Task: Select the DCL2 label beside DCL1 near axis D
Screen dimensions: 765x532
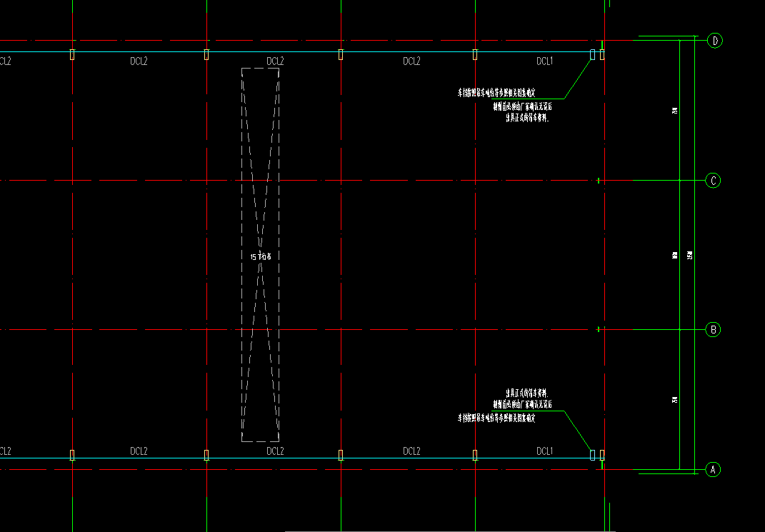Action: point(411,61)
